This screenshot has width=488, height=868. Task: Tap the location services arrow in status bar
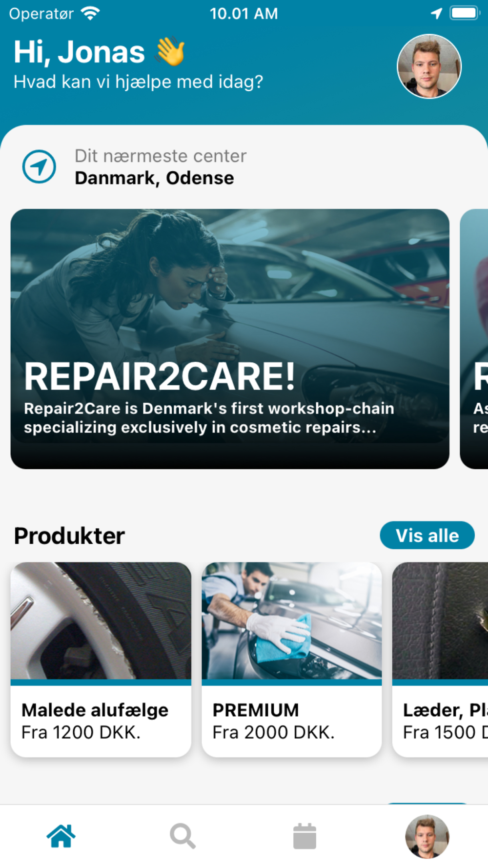[436, 13]
